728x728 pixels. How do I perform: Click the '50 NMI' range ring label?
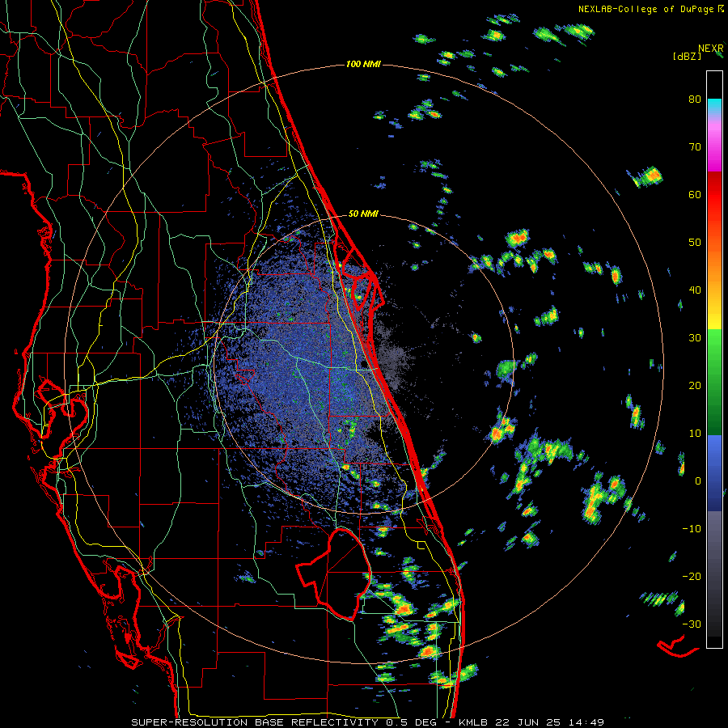(363, 214)
